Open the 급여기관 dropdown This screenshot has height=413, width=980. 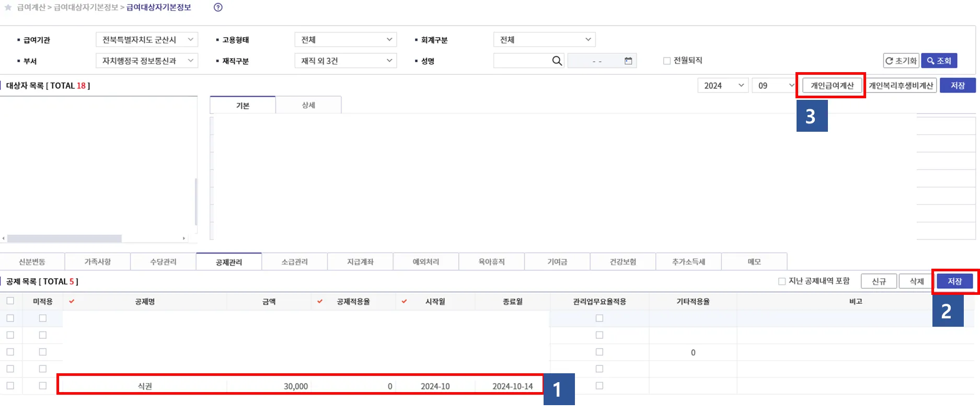tap(147, 40)
